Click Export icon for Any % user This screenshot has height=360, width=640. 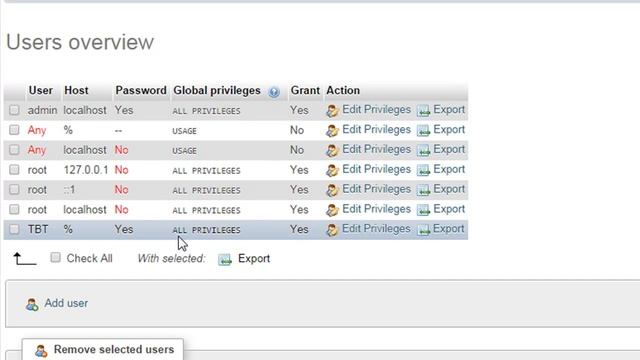(423, 131)
